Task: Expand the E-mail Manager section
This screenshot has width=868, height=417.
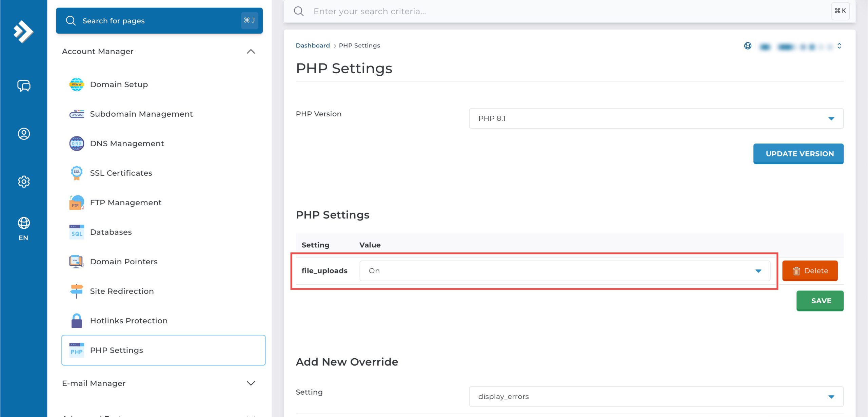Action: [251, 383]
